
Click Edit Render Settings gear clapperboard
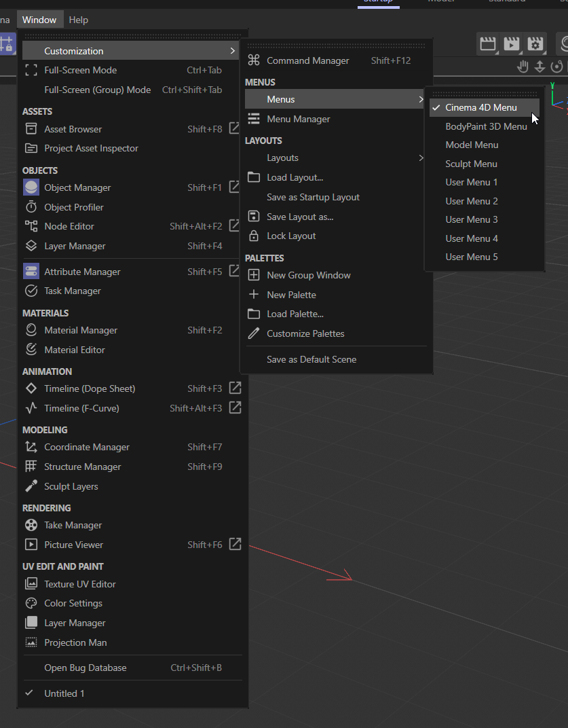pos(535,44)
